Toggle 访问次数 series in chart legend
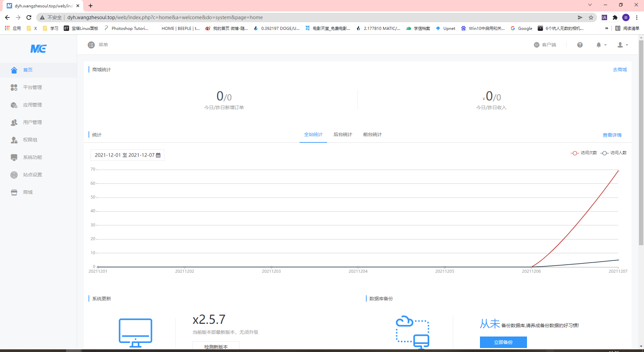The image size is (644, 352). 584,153
